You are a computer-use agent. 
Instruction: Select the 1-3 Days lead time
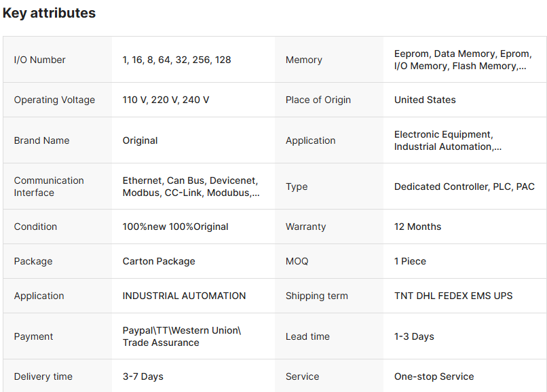tap(414, 336)
